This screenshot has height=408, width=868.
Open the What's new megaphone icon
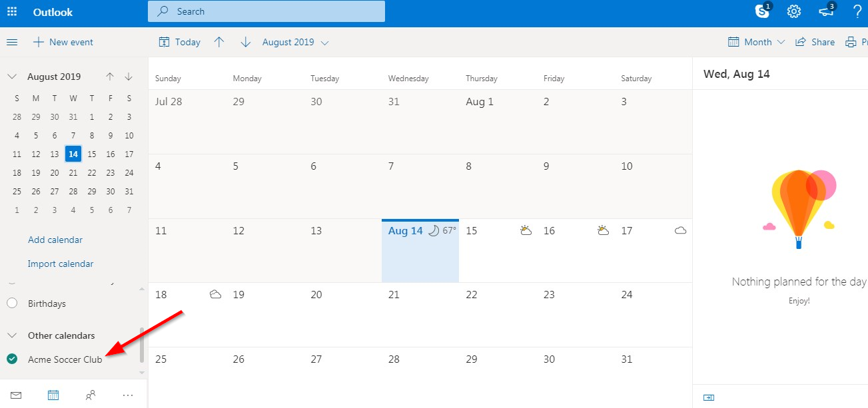826,11
